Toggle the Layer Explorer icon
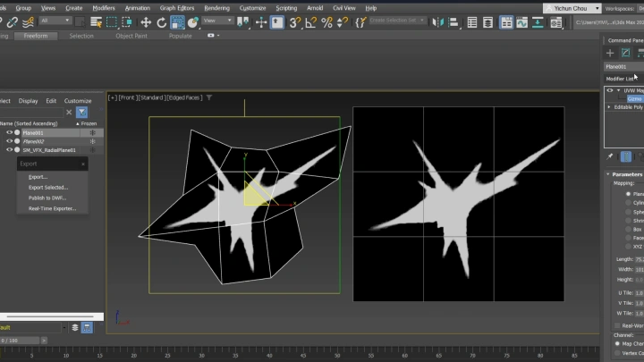This screenshot has width=644, height=362. [x=488, y=22]
